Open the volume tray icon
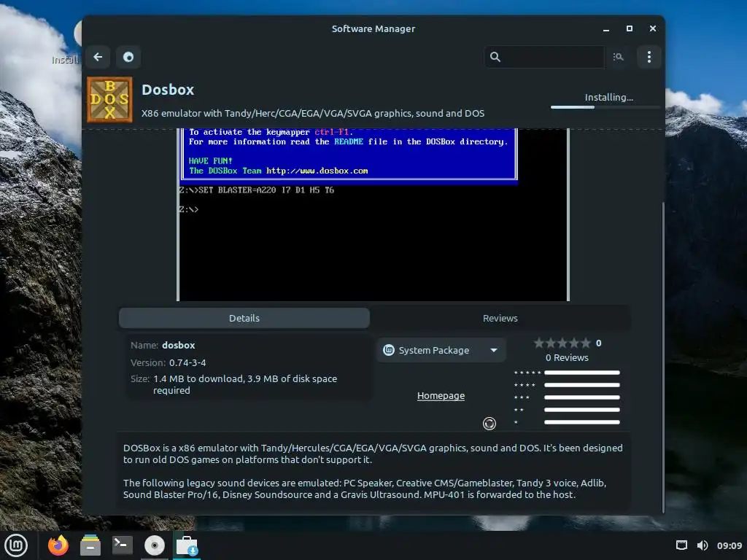Image resolution: width=747 pixels, height=560 pixels. coord(703,545)
